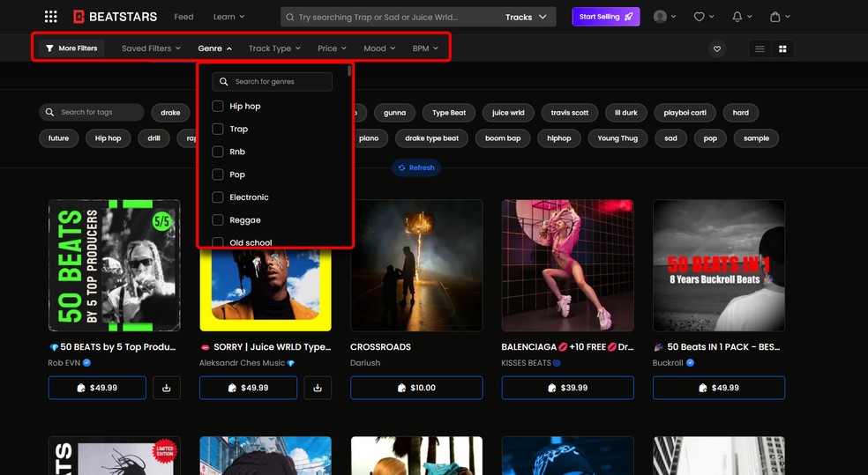868x475 pixels.
Task: Expand the BPM filter dropdown
Action: [x=425, y=48]
